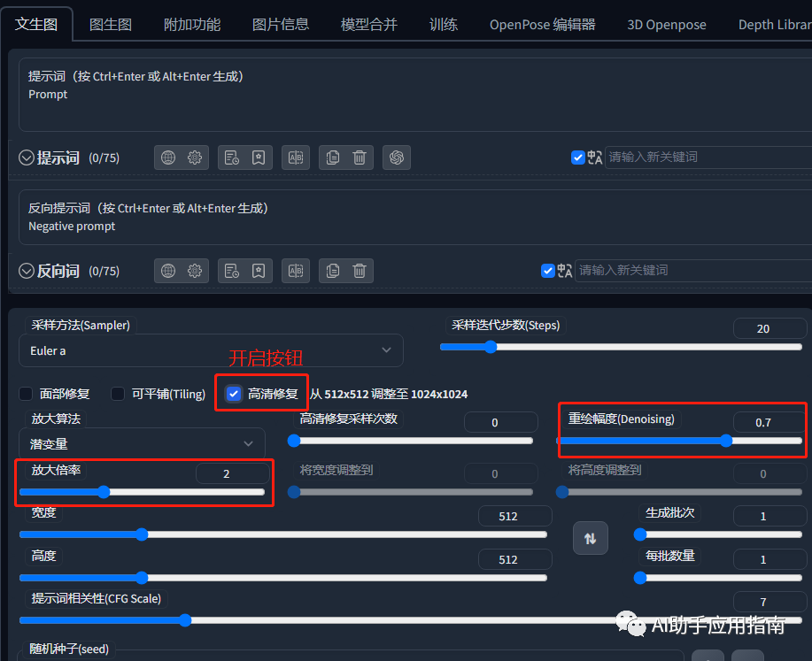Image resolution: width=812 pixels, height=661 pixels.
Task: Copy prompt using 提示词 toolbar copy icon
Action: [333, 158]
